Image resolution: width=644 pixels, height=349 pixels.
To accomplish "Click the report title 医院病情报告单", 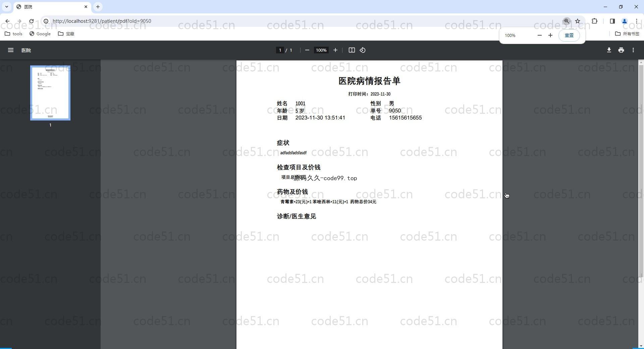I will point(369,81).
